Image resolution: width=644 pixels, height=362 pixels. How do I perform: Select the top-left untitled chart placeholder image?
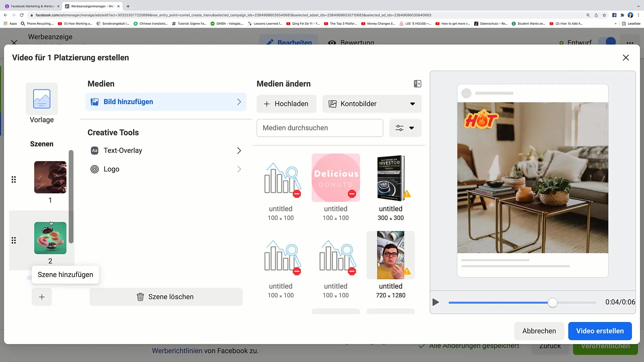281,178
